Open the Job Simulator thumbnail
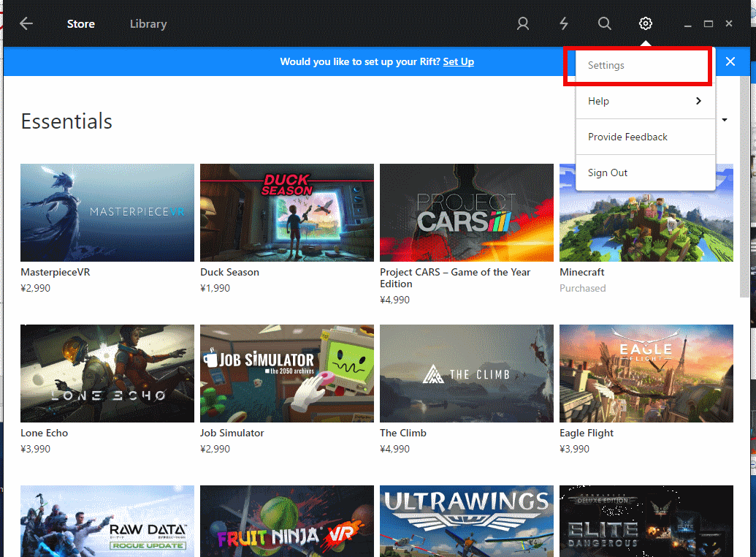 pyautogui.click(x=287, y=373)
